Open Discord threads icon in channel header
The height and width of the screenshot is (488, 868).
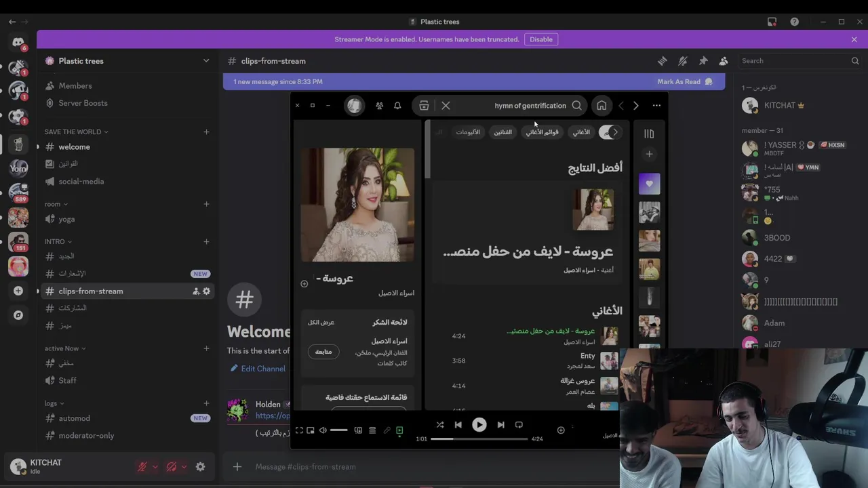(x=663, y=61)
